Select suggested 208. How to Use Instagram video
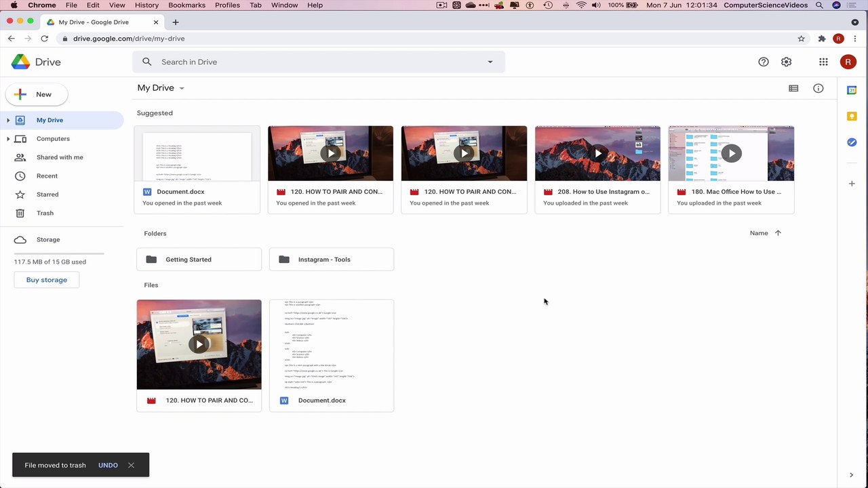Image resolution: width=868 pixels, height=488 pixels. tap(597, 169)
